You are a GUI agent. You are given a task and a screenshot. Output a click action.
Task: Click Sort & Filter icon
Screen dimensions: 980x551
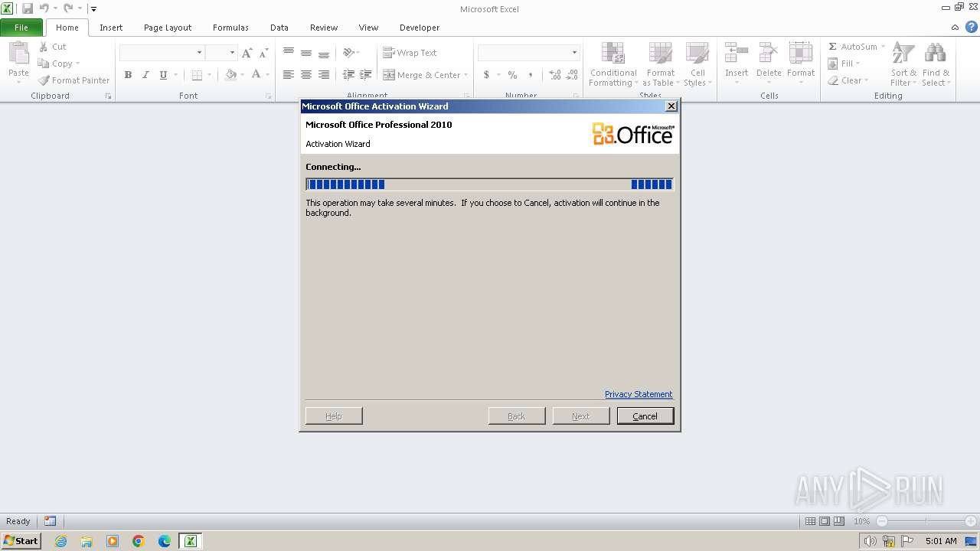[903, 54]
